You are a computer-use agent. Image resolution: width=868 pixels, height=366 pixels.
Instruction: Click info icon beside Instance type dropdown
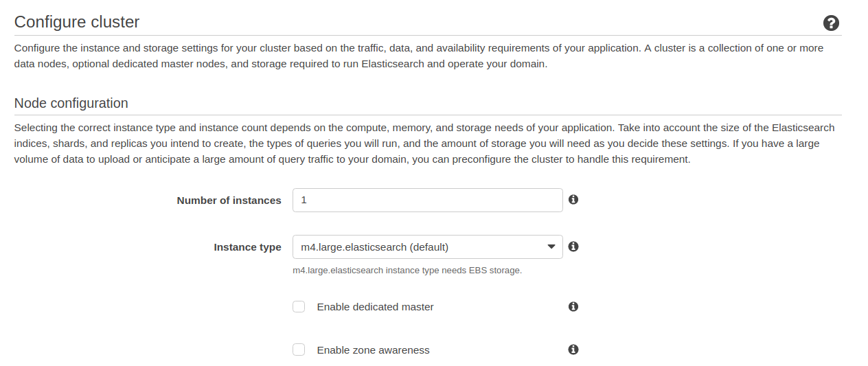pyautogui.click(x=573, y=247)
